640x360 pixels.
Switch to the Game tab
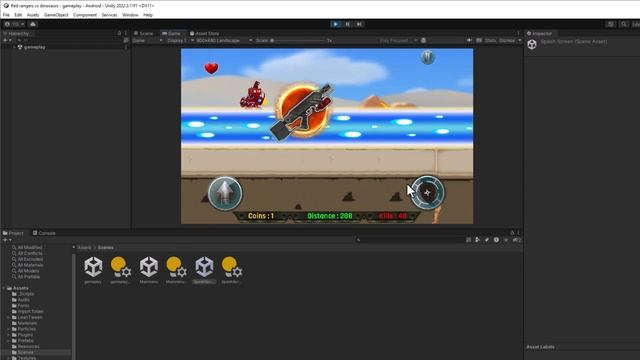coord(171,33)
